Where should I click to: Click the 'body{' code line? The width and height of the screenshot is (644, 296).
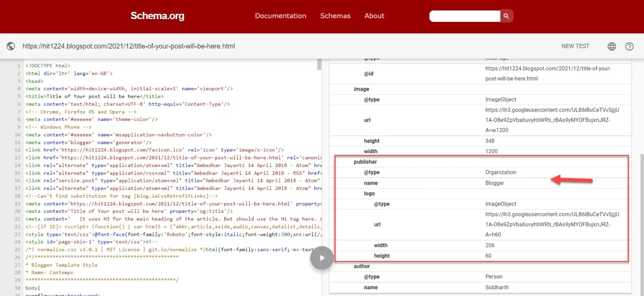point(33,288)
